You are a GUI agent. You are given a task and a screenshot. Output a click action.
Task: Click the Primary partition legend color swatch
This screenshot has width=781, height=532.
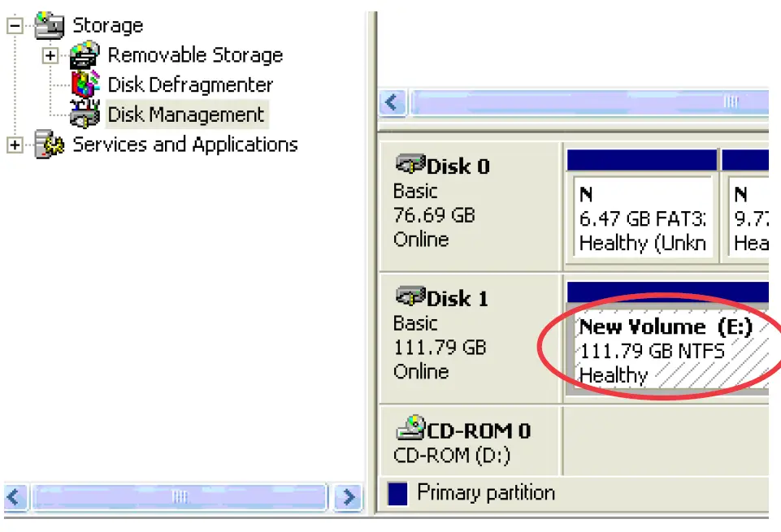[x=397, y=494]
